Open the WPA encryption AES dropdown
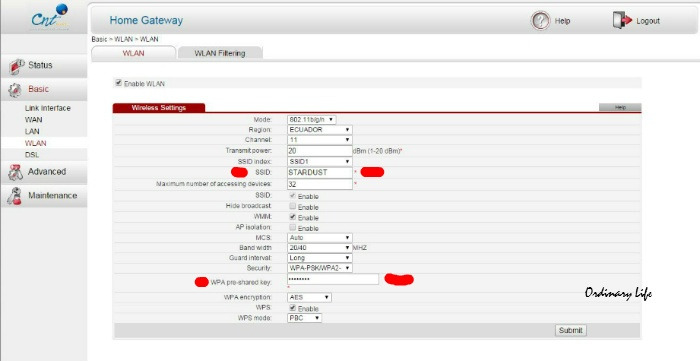Image resolution: width=700 pixels, height=361 pixels. click(x=309, y=297)
